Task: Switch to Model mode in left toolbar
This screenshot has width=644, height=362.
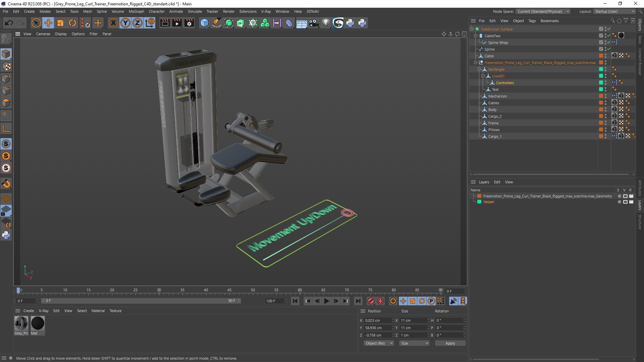Action: (6, 54)
